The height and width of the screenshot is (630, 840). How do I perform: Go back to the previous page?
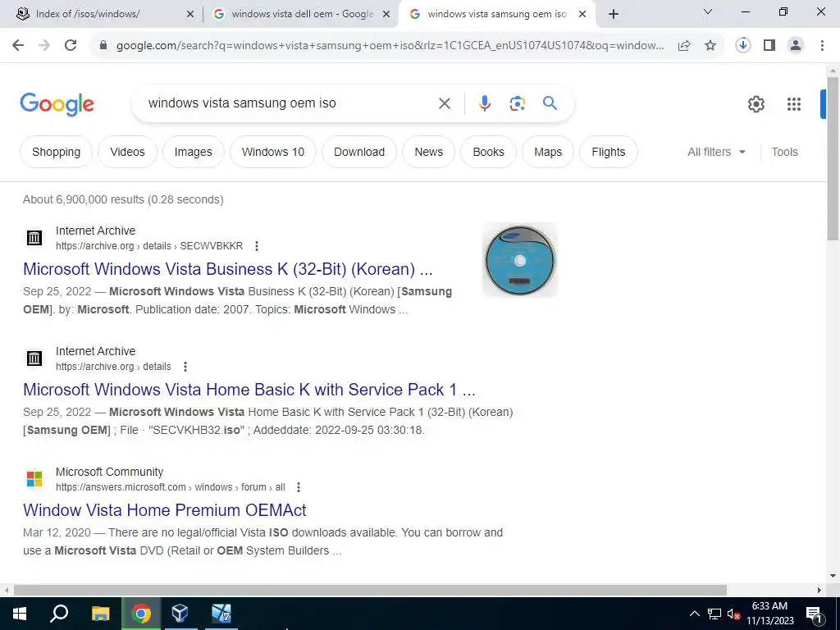point(18,46)
